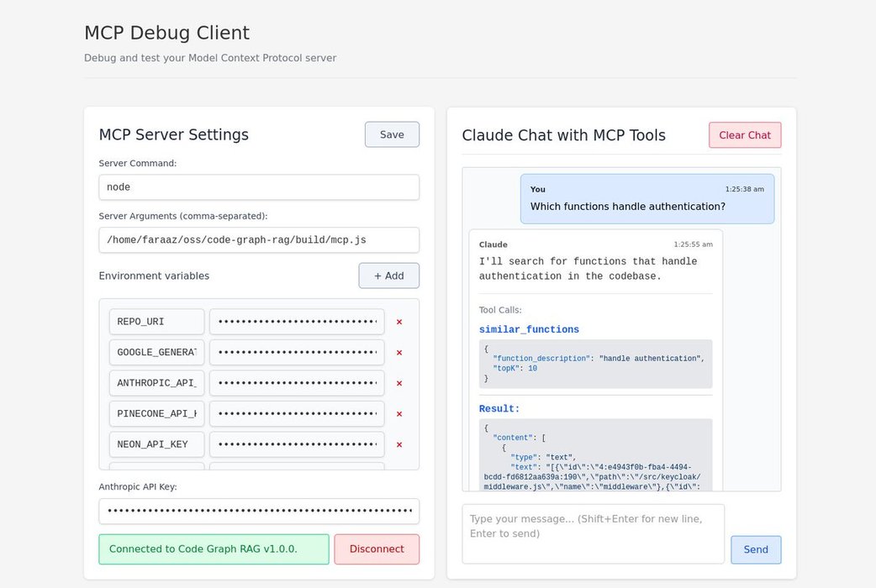The width and height of the screenshot is (876, 588).
Task: Add a new environment variable
Action: [x=388, y=276]
